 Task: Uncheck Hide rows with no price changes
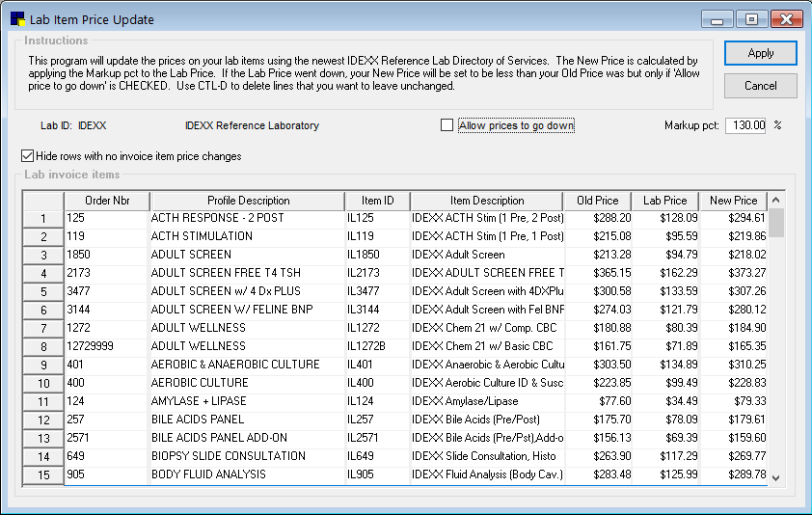(27, 156)
